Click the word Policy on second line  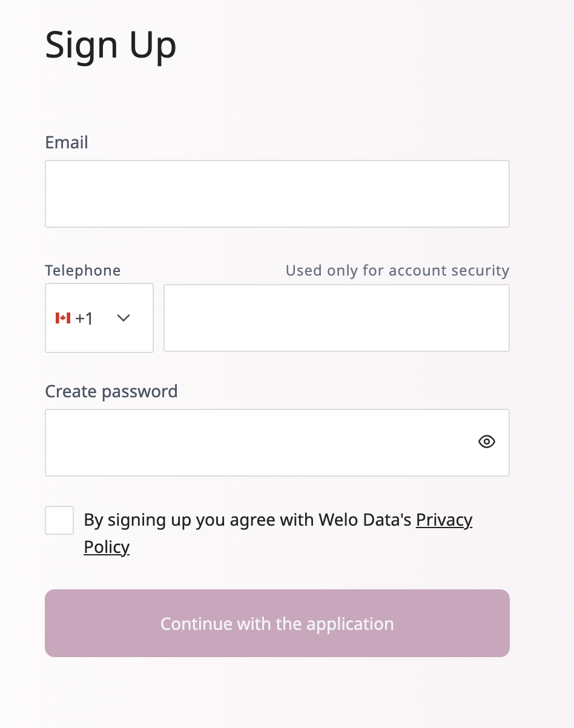tap(107, 547)
